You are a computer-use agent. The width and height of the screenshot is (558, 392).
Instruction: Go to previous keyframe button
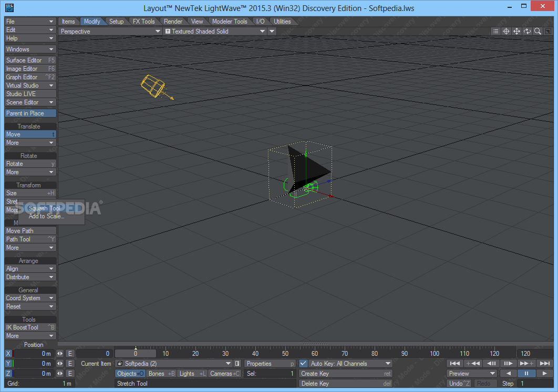click(x=473, y=363)
